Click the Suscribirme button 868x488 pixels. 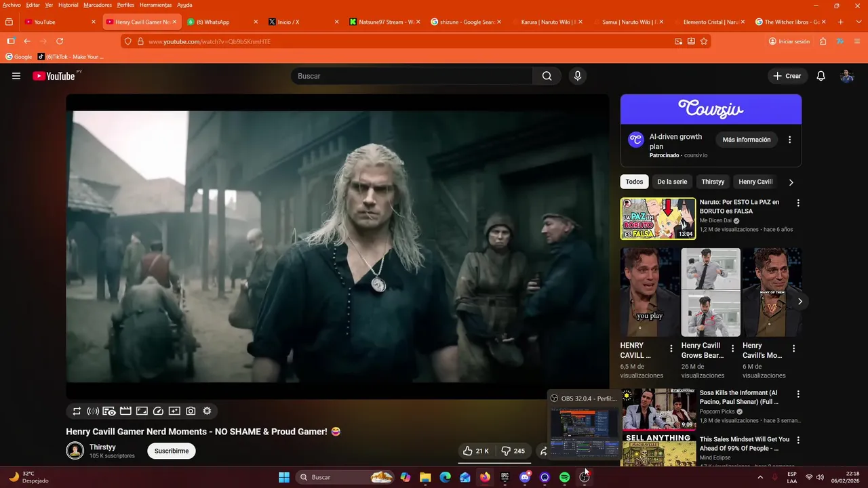172,451
